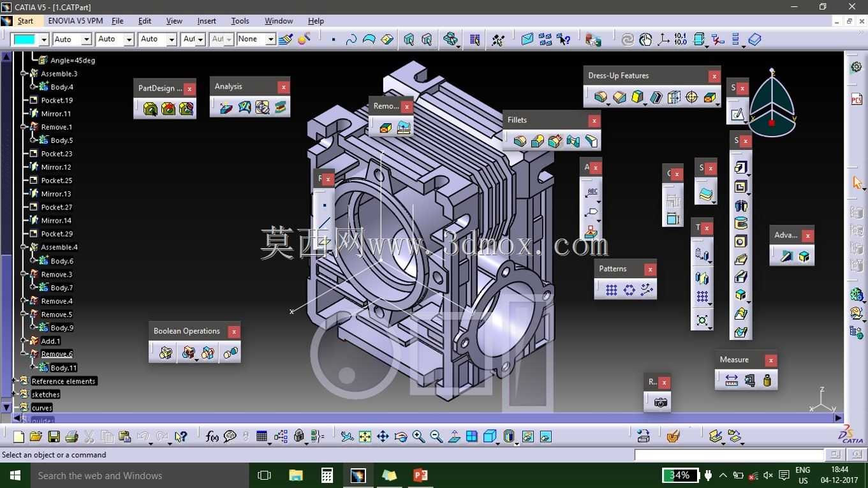Select Pocket.19 in the specification tree
Viewport: 868px width, 488px height.
coord(57,100)
